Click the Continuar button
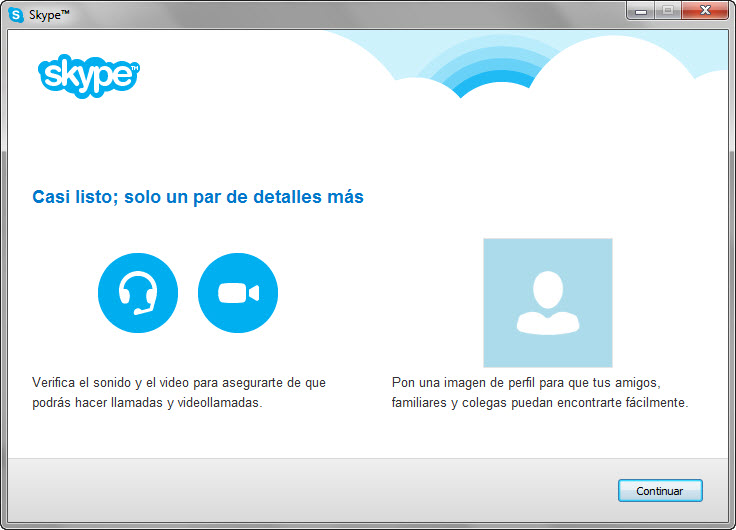The image size is (736, 530). (660, 491)
